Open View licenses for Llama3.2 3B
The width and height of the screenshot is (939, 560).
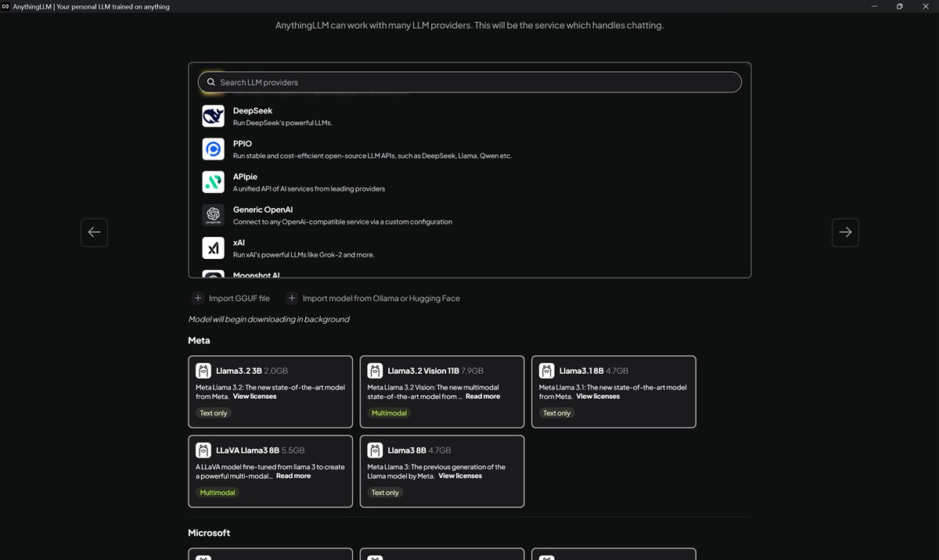pos(254,397)
